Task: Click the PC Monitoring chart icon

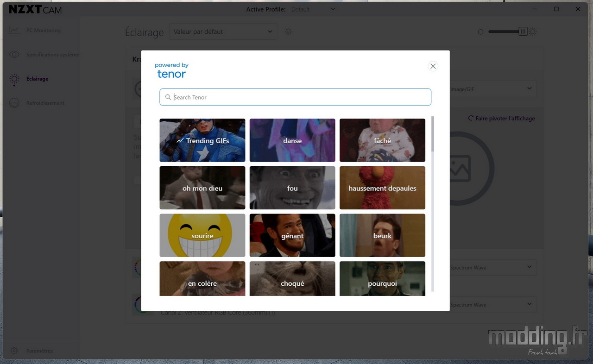Action: [14, 31]
